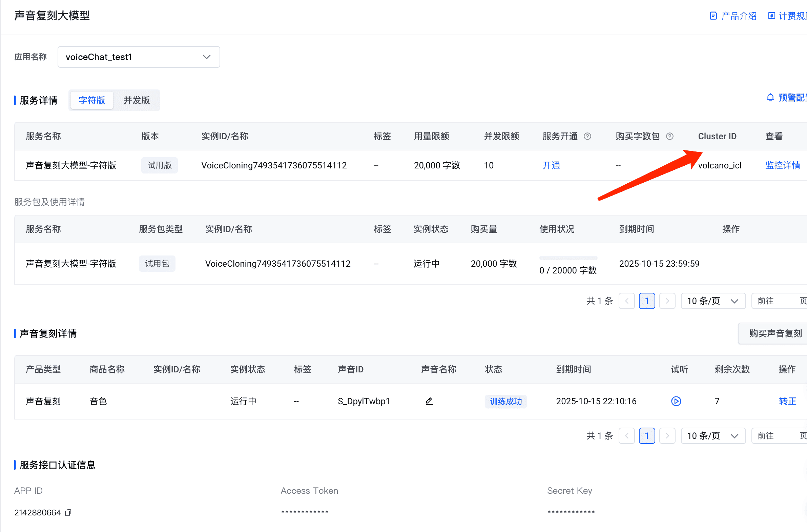
Task: Click the usage progress bar 0/20000
Action: coord(568,258)
